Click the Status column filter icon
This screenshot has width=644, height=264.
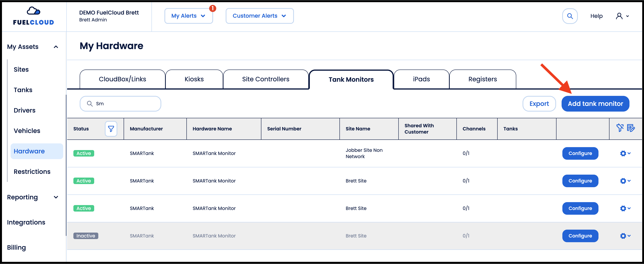[111, 129]
